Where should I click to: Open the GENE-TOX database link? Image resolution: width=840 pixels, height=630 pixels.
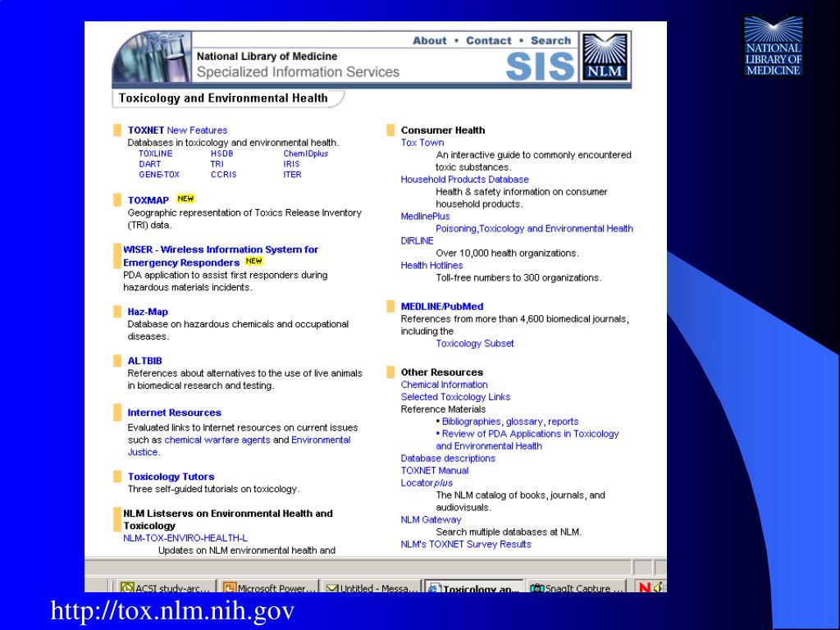[x=159, y=175]
